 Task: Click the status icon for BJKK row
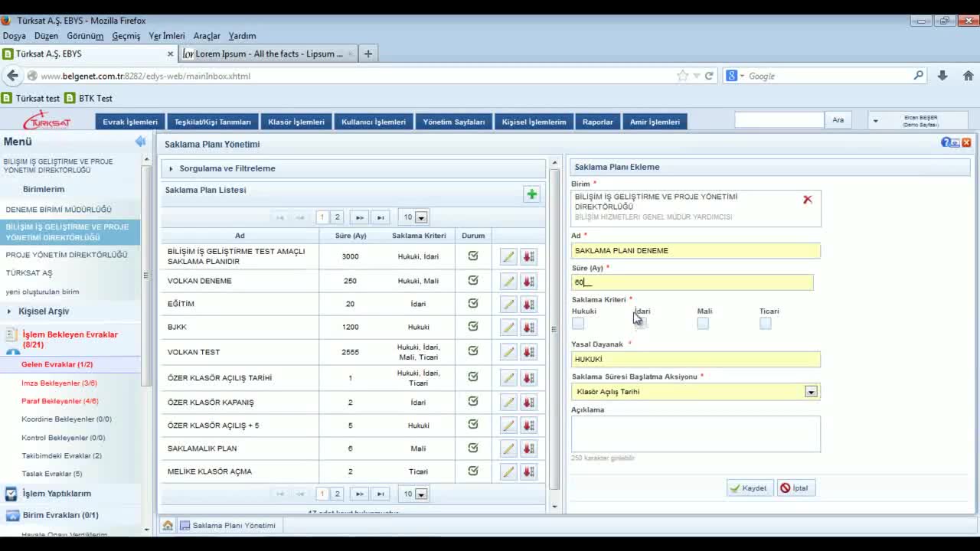pyautogui.click(x=473, y=327)
